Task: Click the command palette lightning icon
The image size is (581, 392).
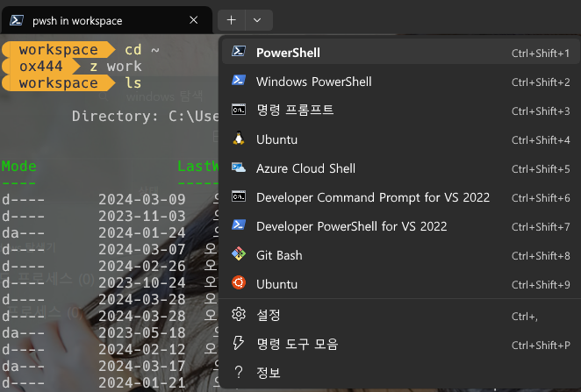Action: (x=239, y=343)
